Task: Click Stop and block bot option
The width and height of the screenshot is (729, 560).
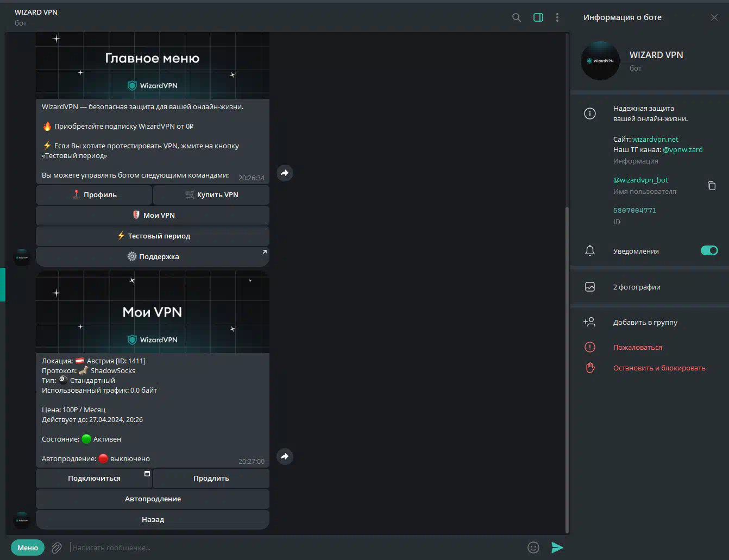Action: point(650,368)
